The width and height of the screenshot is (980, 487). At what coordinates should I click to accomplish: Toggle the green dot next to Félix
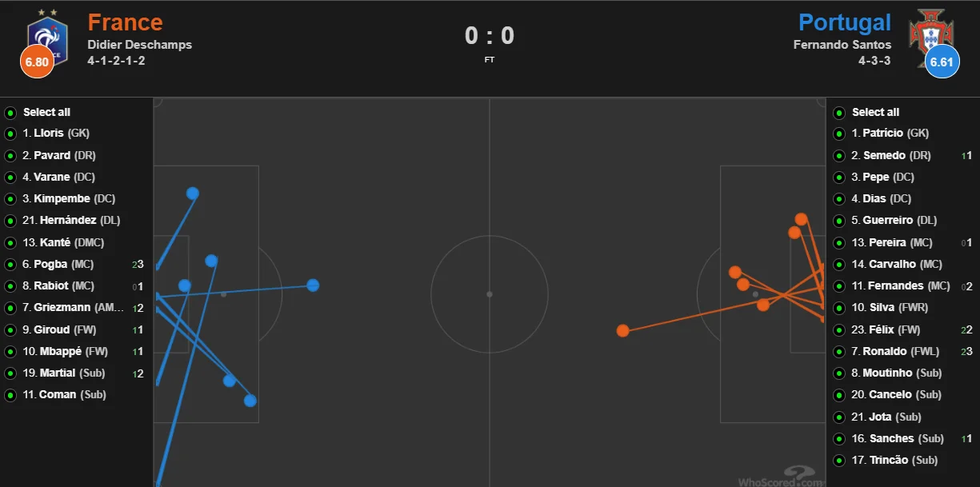click(839, 330)
